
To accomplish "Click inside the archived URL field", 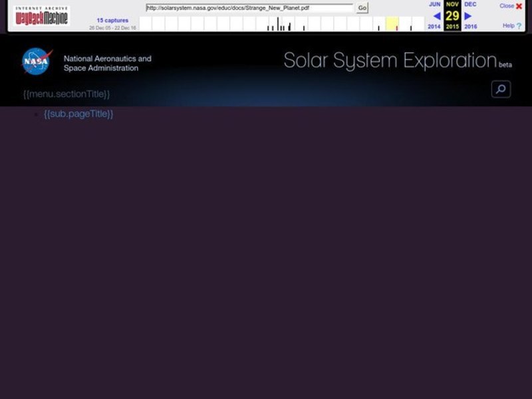I will click(246, 8).
